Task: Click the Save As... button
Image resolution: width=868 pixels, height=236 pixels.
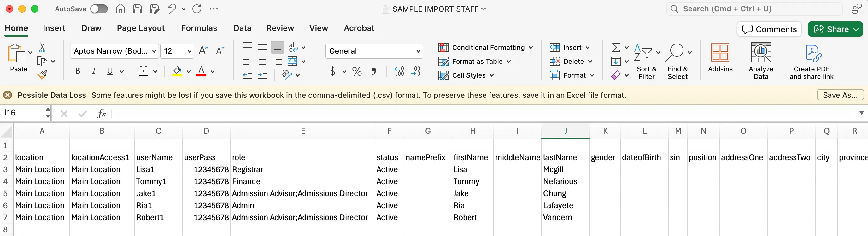Action: click(840, 95)
